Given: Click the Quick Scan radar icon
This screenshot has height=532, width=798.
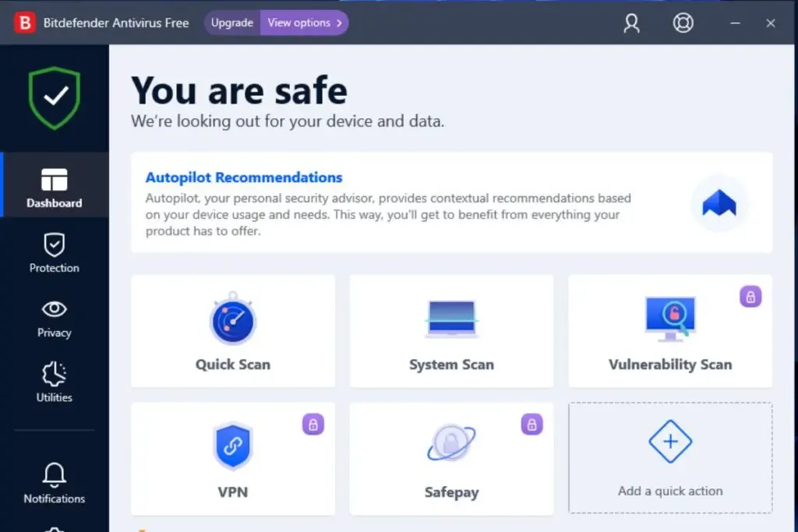Looking at the screenshot, I should [x=233, y=319].
